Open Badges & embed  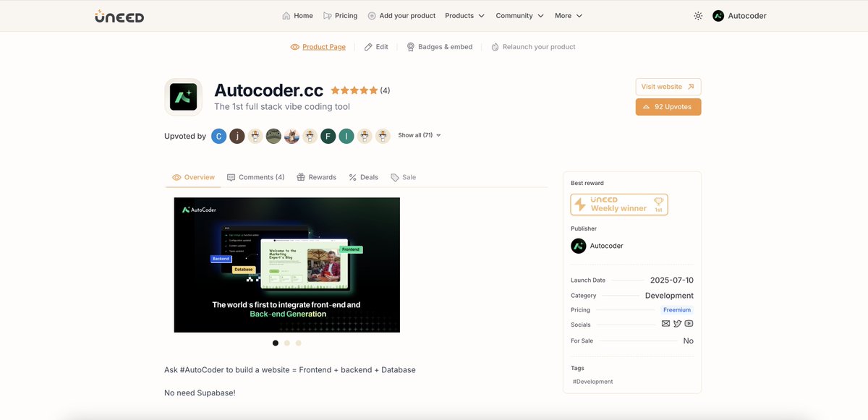(x=439, y=47)
